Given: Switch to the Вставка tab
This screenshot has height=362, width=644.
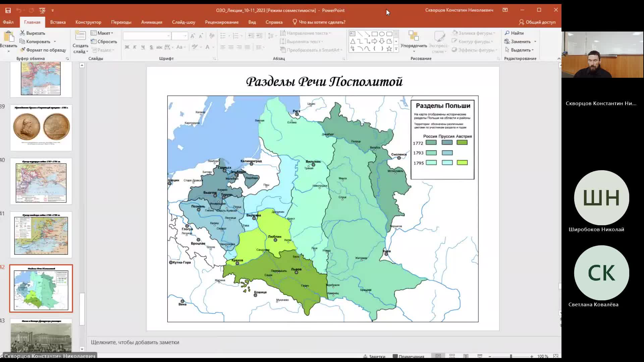Looking at the screenshot, I should tap(58, 22).
